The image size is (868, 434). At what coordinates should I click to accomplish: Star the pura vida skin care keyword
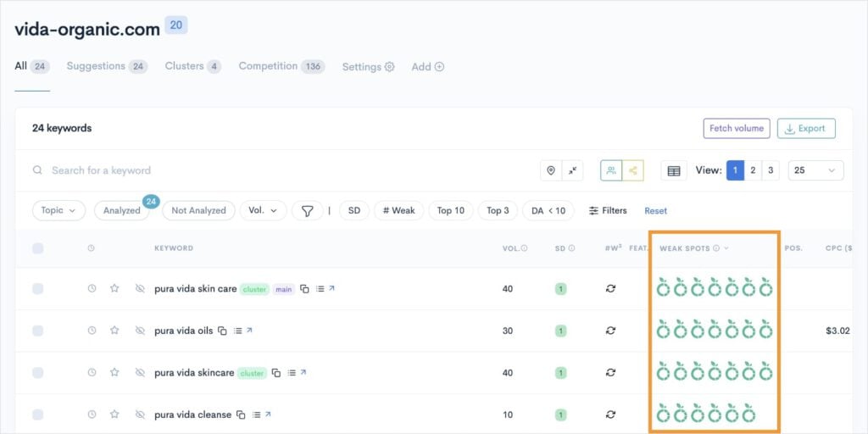114,288
